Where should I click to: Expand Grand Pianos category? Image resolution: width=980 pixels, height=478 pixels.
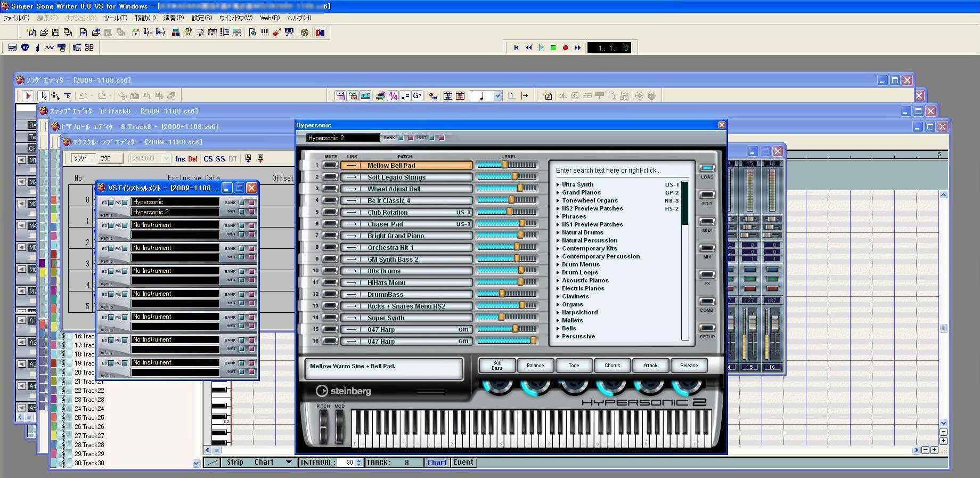click(558, 192)
